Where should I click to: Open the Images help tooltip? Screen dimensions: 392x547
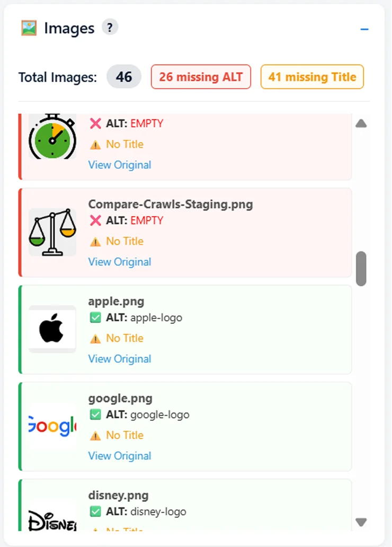(110, 28)
